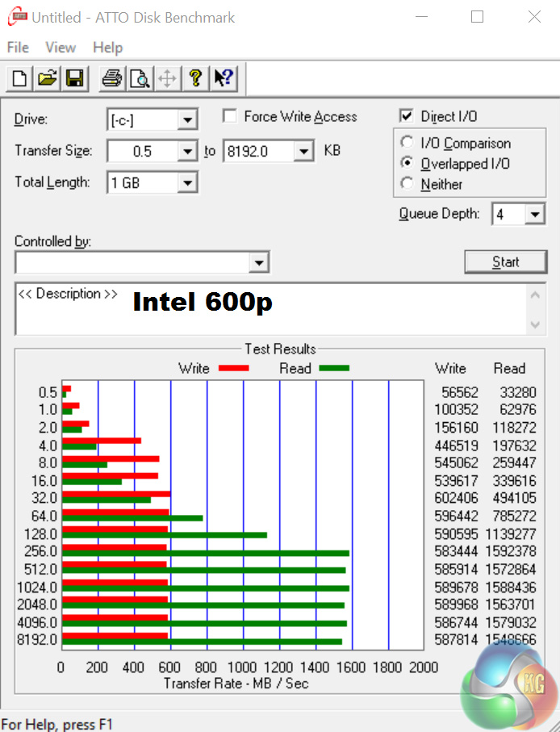This screenshot has width=560, height=732.
Task: Click inside the Description text box
Action: click(270, 309)
